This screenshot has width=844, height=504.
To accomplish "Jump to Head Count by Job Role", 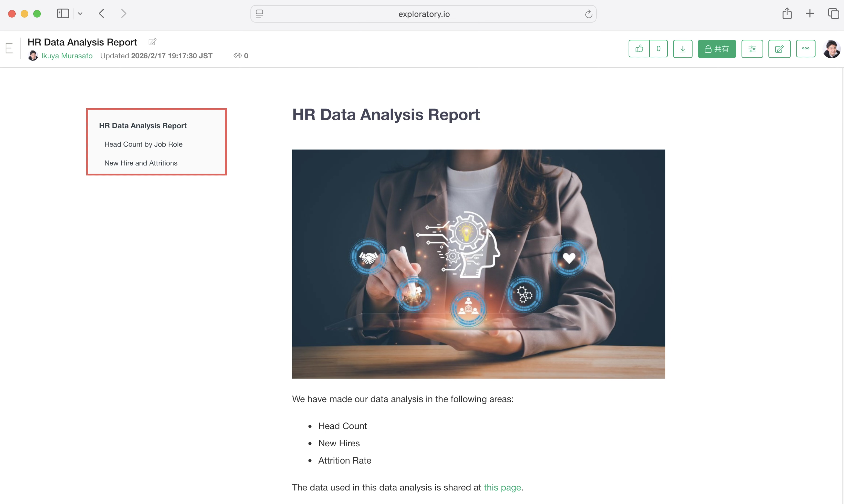I will 143,144.
